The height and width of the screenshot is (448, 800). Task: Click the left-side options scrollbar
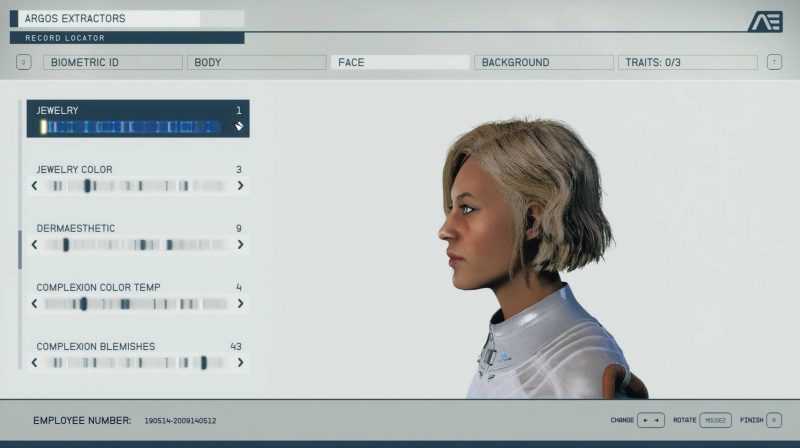pyautogui.click(x=20, y=250)
